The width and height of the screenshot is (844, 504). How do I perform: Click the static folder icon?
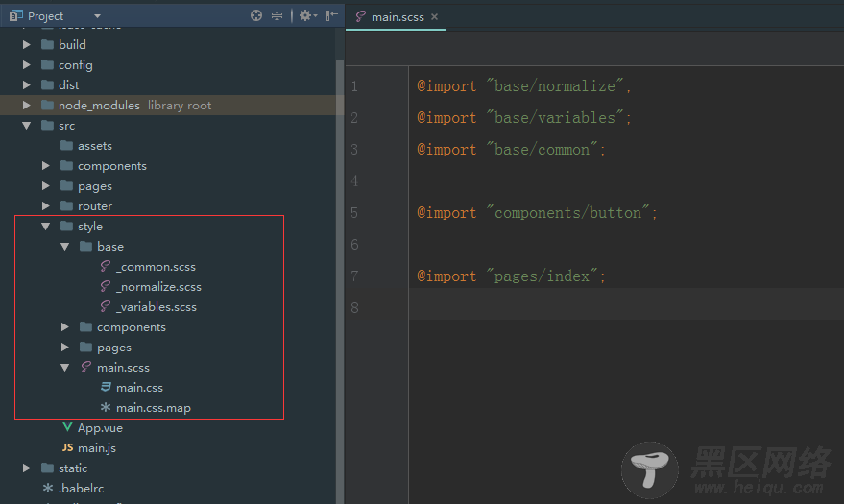coord(47,468)
